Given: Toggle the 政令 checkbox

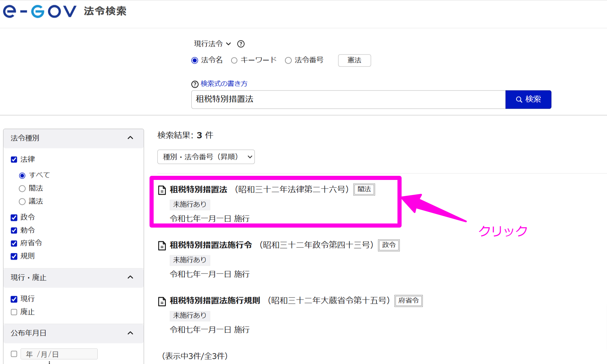Looking at the screenshot, I should pos(14,217).
